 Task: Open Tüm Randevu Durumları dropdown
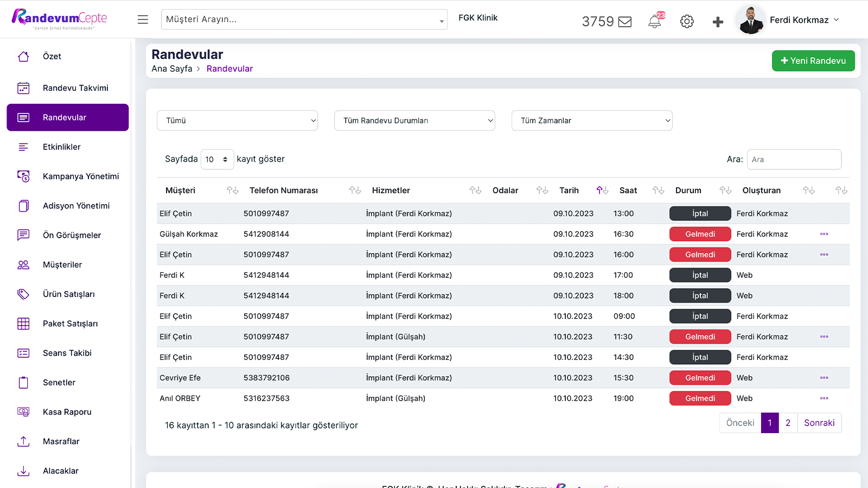click(x=415, y=121)
